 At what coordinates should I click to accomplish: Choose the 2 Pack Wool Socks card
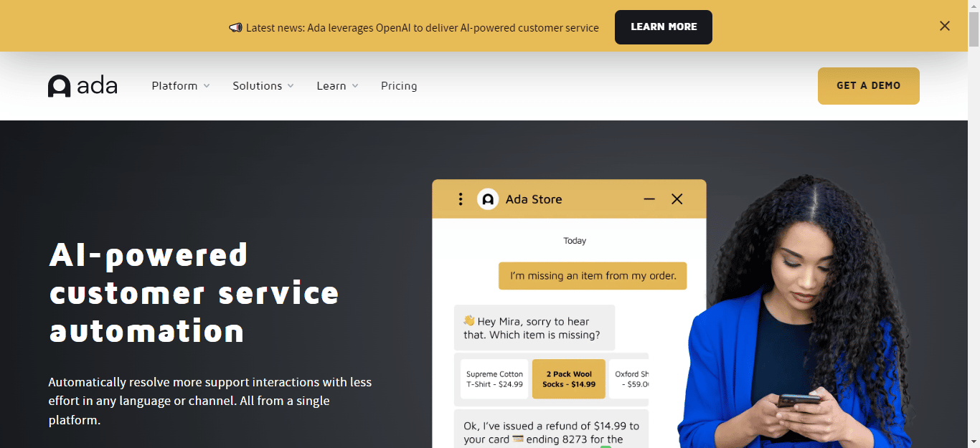(x=568, y=379)
